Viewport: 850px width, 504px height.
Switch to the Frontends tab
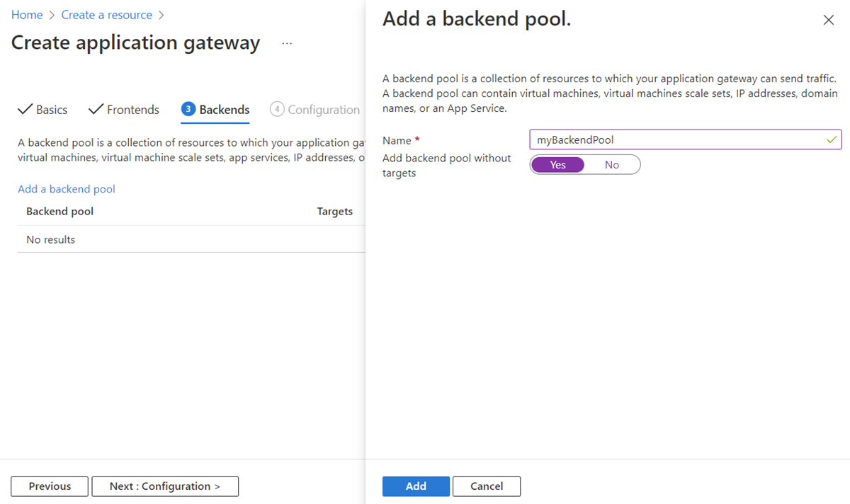click(132, 110)
